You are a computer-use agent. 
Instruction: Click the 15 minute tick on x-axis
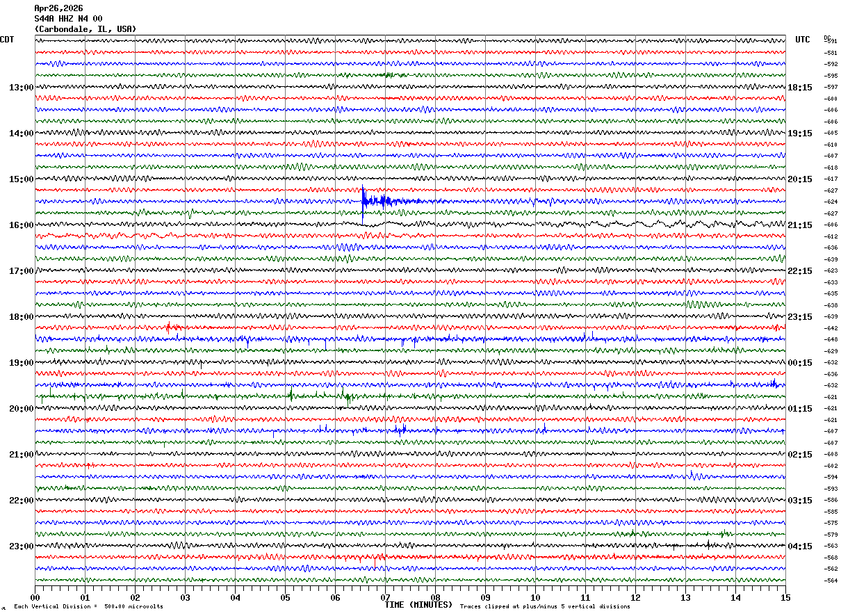785,598
